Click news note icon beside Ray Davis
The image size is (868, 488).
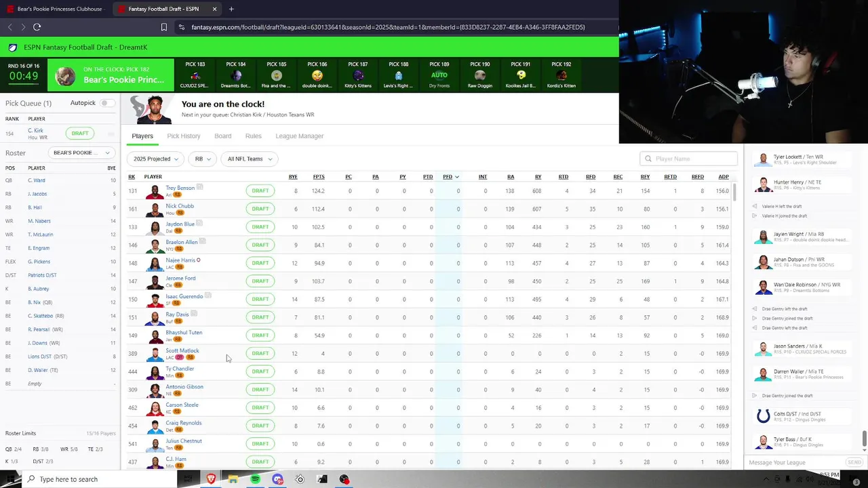[194, 314]
